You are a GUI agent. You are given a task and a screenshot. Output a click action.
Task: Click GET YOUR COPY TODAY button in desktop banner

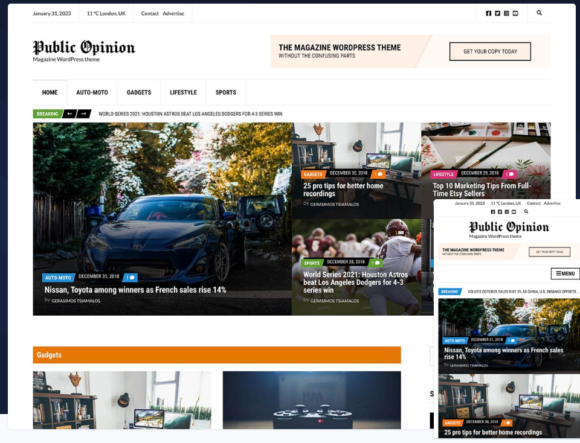click(490, 51)
